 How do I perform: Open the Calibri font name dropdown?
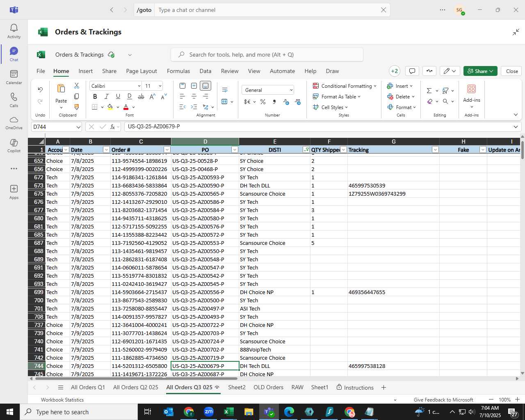139,86
